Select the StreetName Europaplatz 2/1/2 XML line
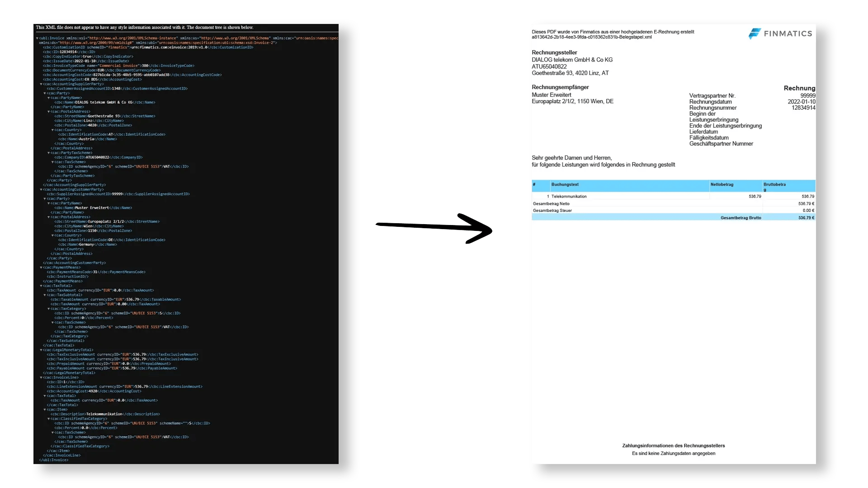Viewport: 868px width, 488px height. [107, 222]
